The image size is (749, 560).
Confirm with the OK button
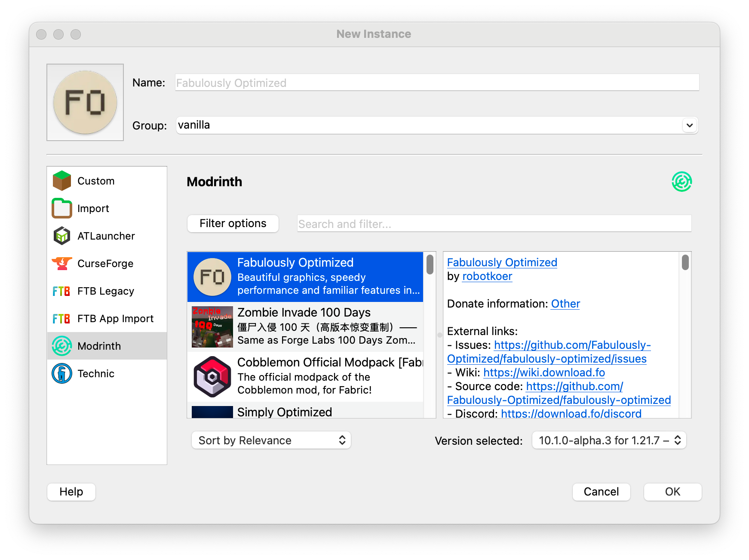(x=672, y=492)
